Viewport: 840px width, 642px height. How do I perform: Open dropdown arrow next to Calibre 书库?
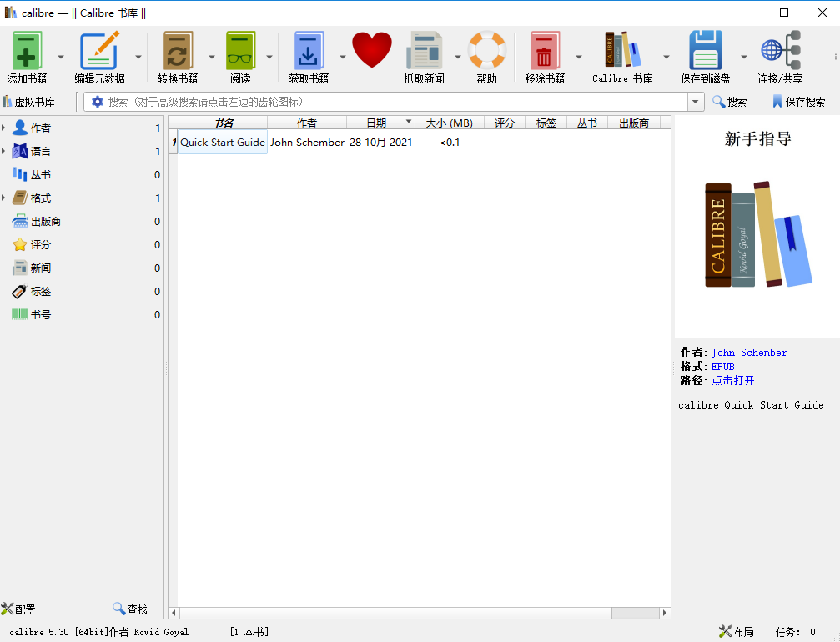click(x=666, y=57)
